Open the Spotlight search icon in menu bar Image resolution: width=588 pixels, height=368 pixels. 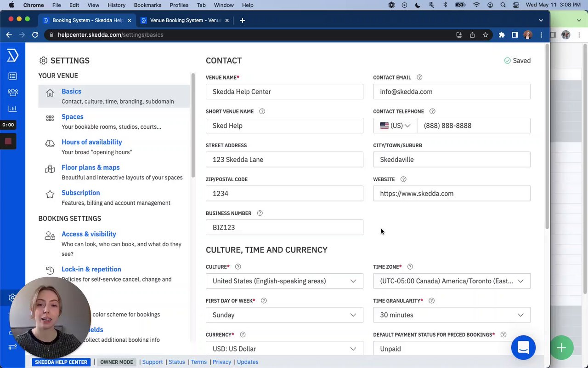pos(503,5)
